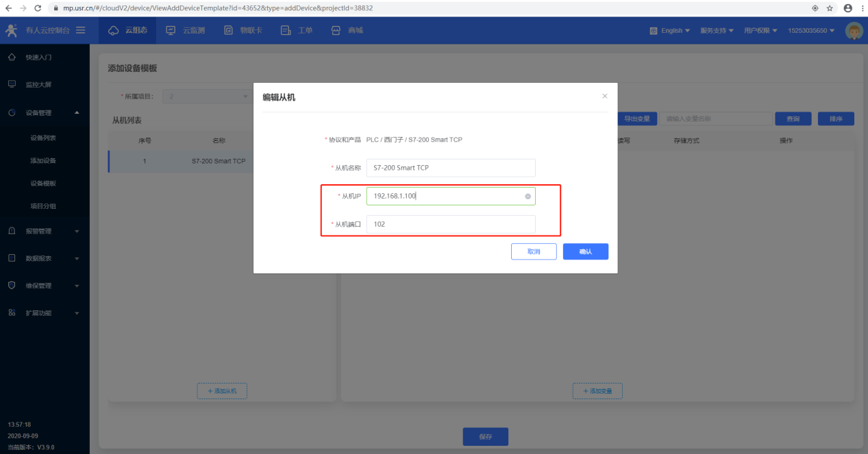Open 快速入门 from the sidebar
This screenshot has width=868, height=454.
click(38, 58)
